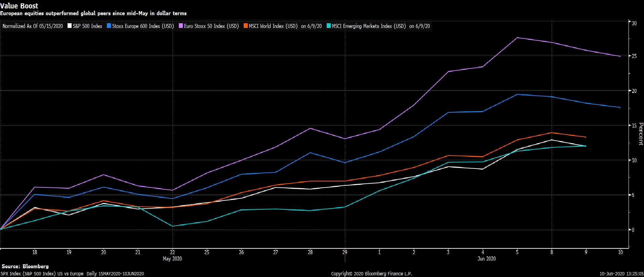The height and width of the screenshot is (277, 644).
Task: Click the 'Source: Bloomberg' text
Action: (25, 266)
